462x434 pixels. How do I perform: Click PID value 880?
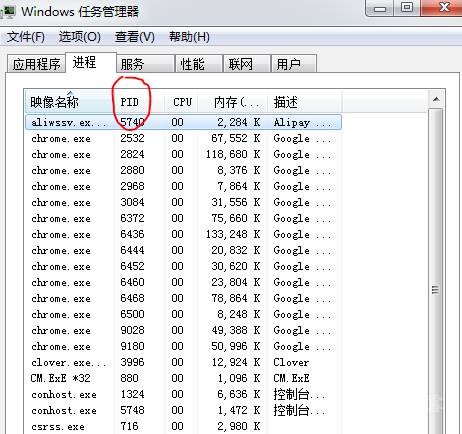click(x=129, y=378)
